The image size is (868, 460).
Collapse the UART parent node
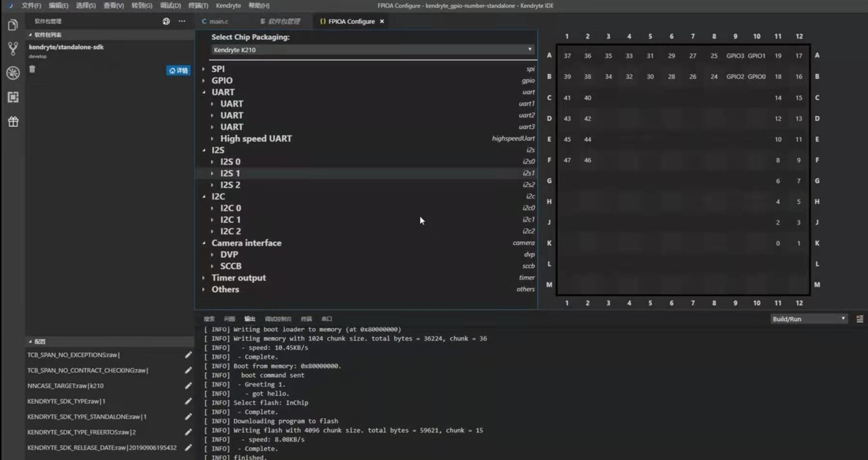(204, 92)
